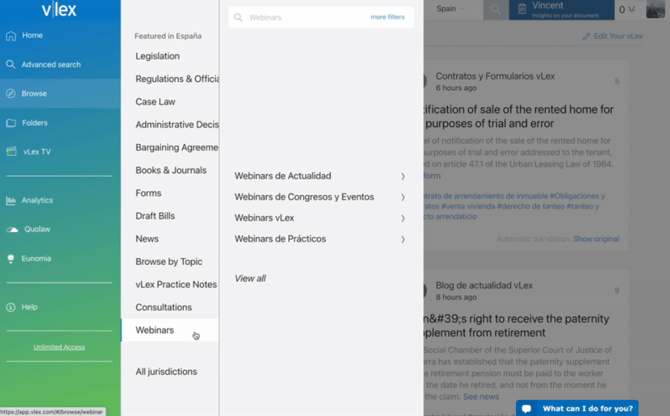Viewport: 670px width, 416px height.
Task: Open Quolaw in the sidebar
Action: coord(60,229)
